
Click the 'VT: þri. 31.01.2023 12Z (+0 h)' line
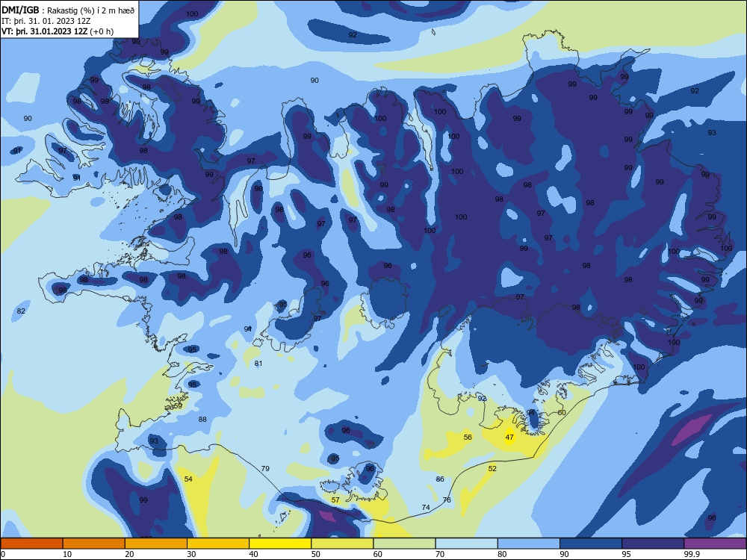(x=58, y=31)
